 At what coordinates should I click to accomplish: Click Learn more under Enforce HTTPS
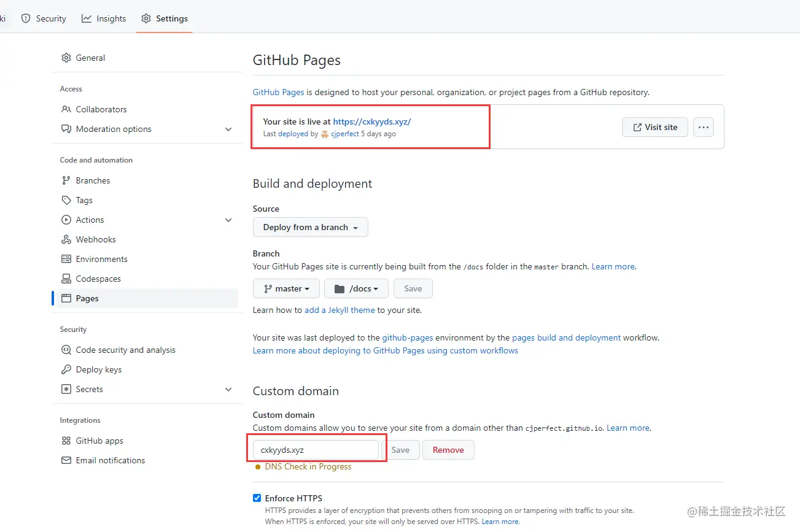[500, 522]
